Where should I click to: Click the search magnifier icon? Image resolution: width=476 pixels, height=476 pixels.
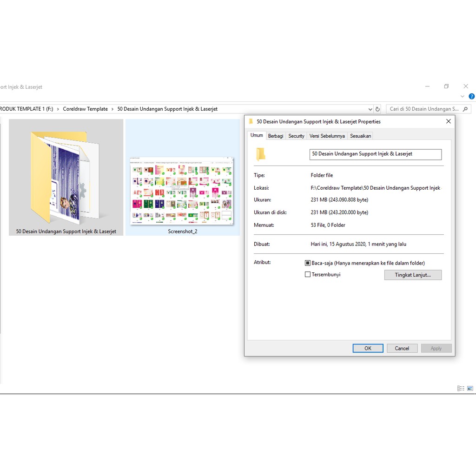pyautogui.click(x=465, y=109)
